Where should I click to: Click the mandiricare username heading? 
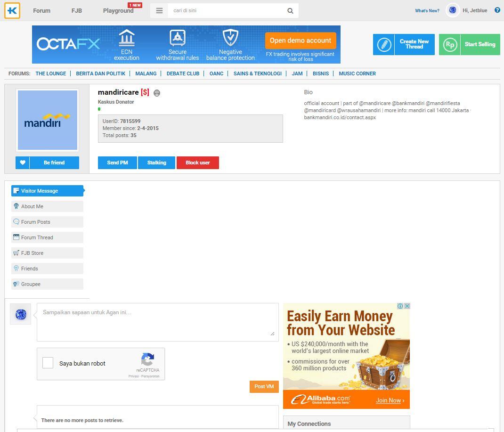point(118,92)
